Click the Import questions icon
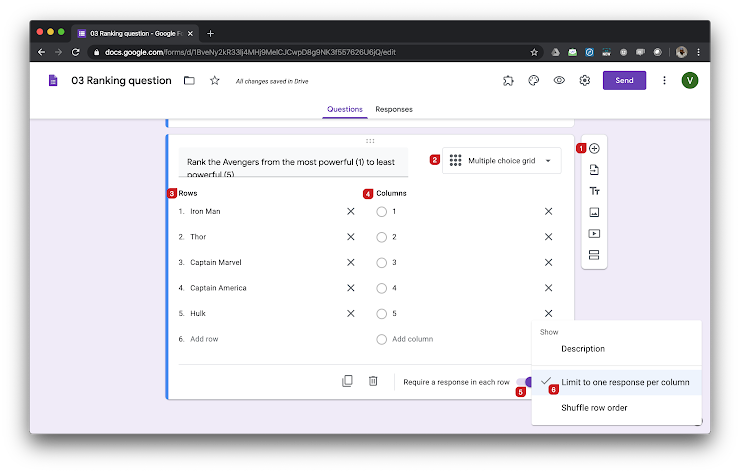740x473 pixels. click(594, 169)
